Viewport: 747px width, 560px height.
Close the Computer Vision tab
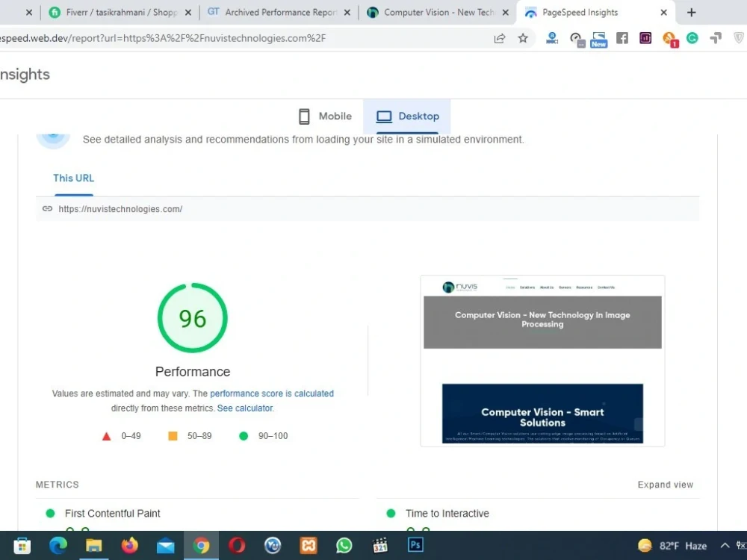coord(506,13)
